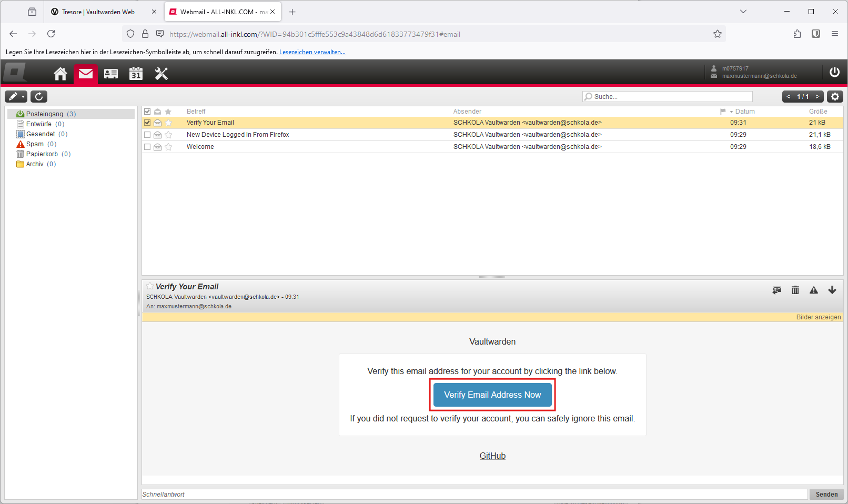Viewport: 848px width, 504px height.
Task: Check the New Device Logged In checkbox
Action: (x=147, y=135)
